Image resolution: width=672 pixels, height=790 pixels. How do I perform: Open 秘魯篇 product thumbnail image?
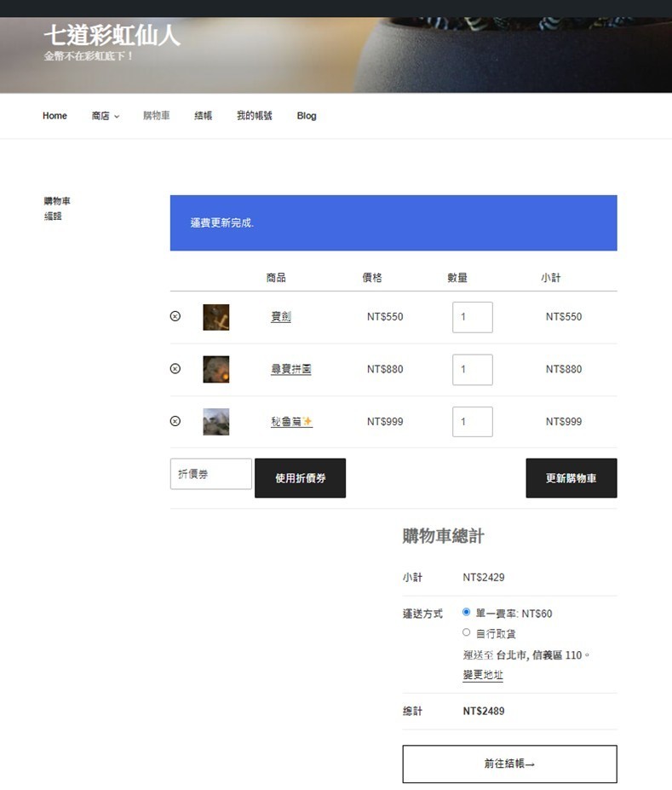coord(215,422)
